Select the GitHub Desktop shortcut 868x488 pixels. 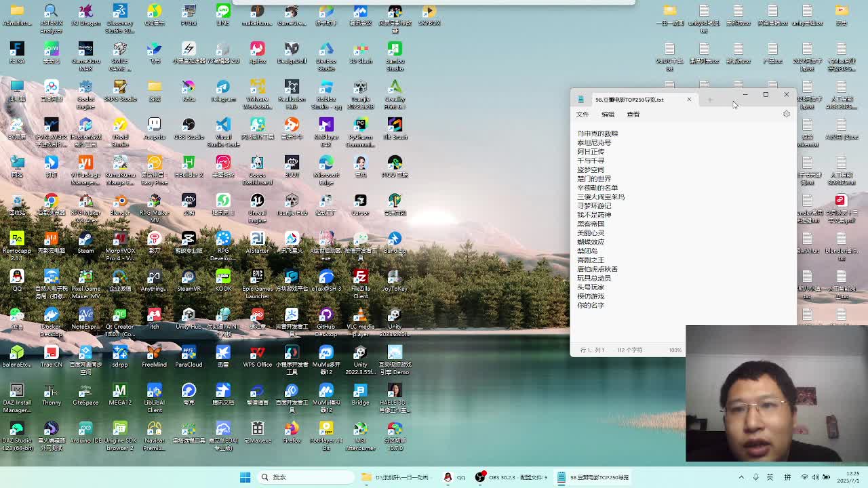coord(326,322)
